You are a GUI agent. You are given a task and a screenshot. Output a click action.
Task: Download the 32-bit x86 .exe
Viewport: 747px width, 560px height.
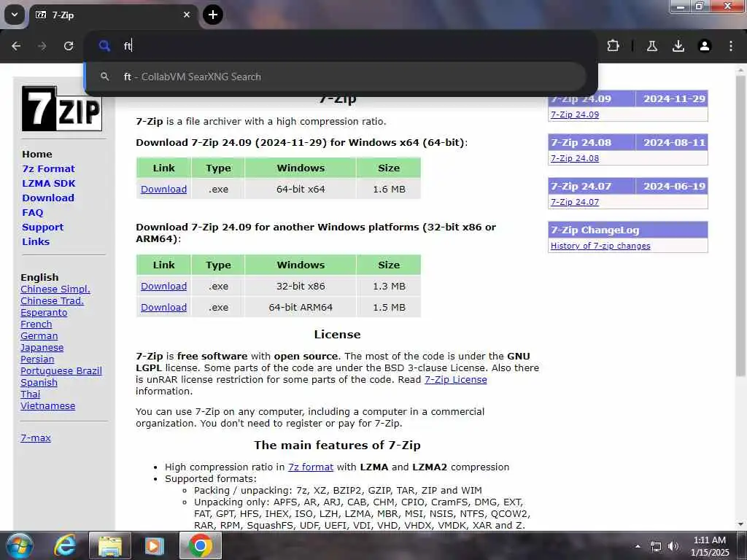164,286
